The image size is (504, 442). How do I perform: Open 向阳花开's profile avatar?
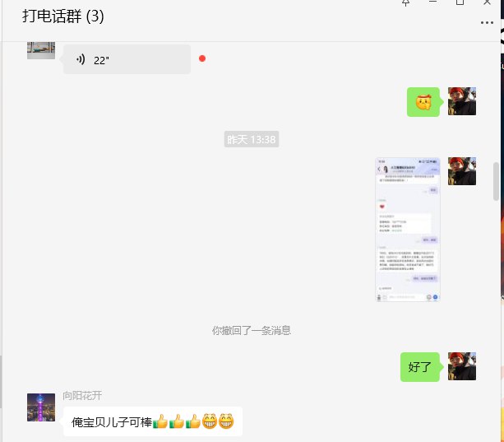[x=41, y=407]
